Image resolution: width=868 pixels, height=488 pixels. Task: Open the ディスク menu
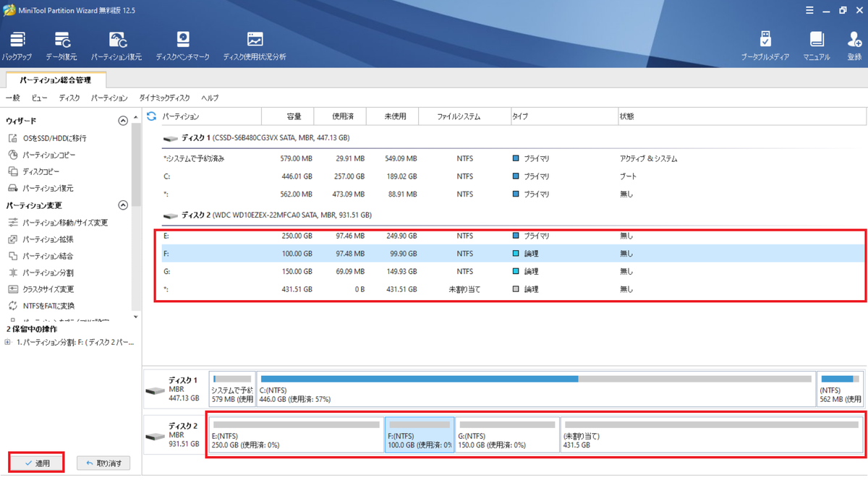(69, 98)
